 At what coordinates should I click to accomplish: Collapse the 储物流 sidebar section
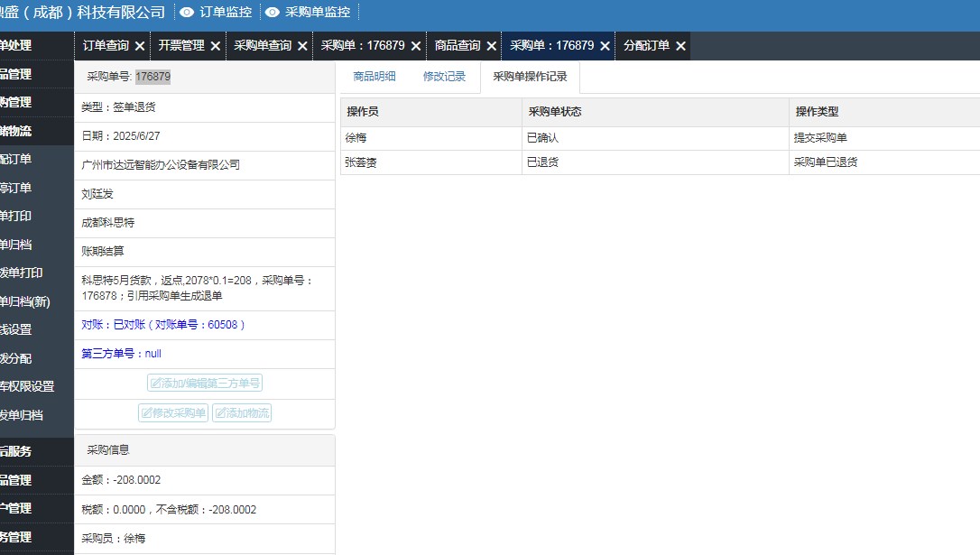coord(37,131)
